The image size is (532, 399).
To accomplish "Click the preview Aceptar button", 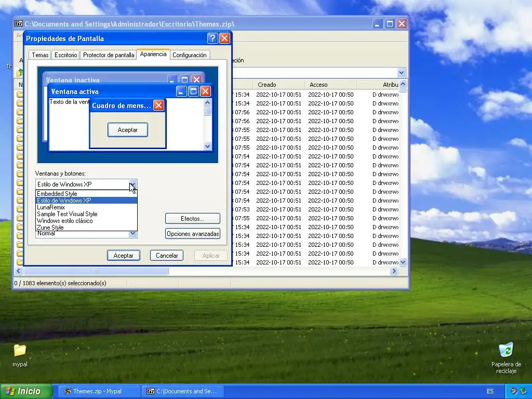I will [x=128, y=129].
